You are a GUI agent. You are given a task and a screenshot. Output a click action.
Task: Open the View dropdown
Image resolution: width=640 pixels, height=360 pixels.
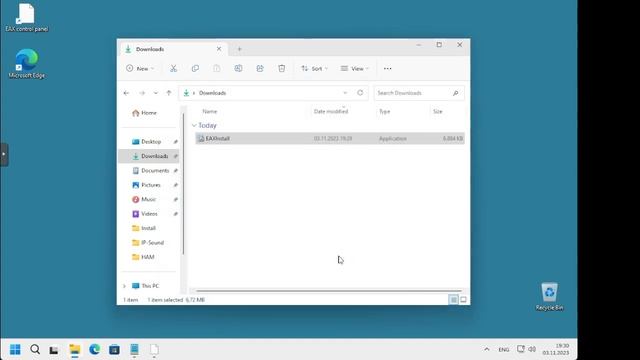354,69
